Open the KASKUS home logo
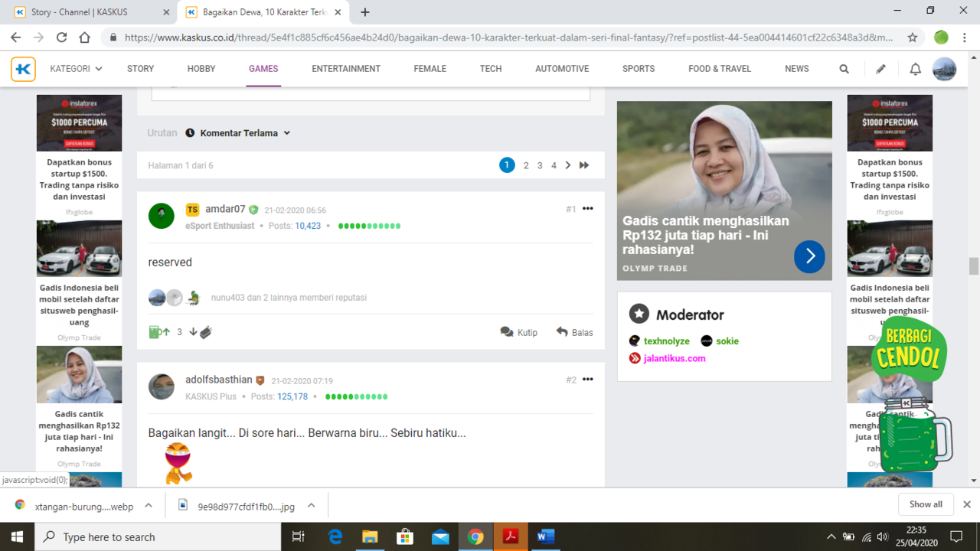The height and width of the screenshot is (551, 980). point(23,69)
